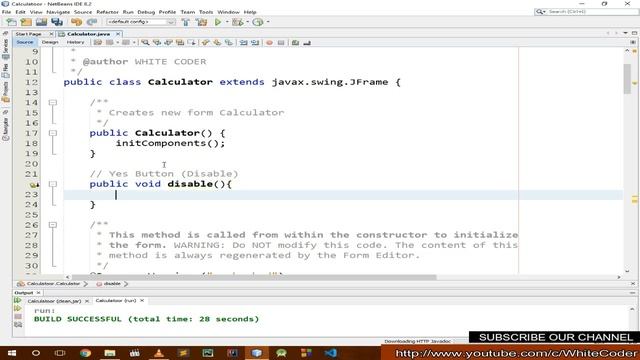
Task: Click the Find Selection magnifier icon in the editor toolbar
Action: (145, 42)
